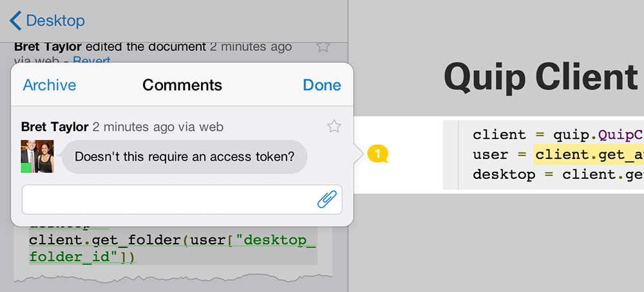Click the Revert link

91,61
